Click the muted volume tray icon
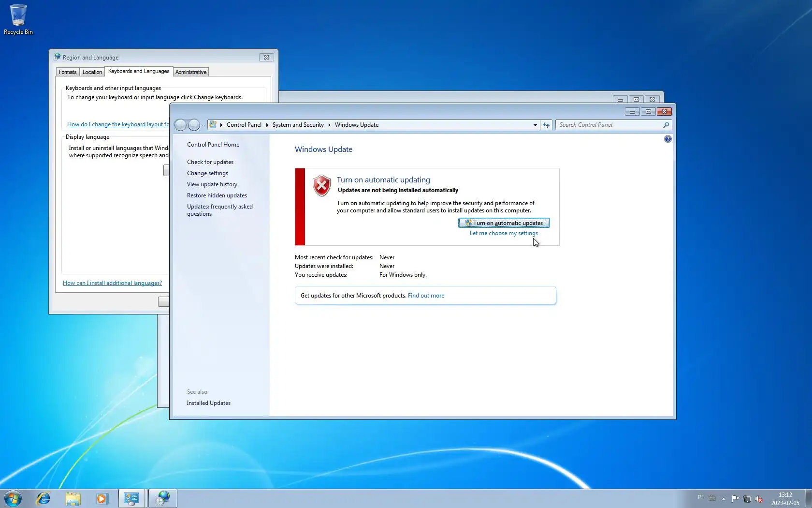The width and height of the screenshot is (812, 508). tap(759, 498)
